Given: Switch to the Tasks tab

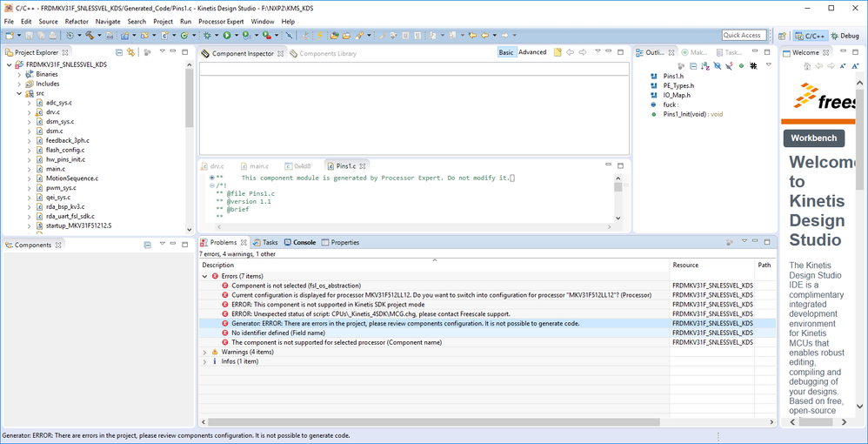Looking at the screenshot, I should coord(265,242).
